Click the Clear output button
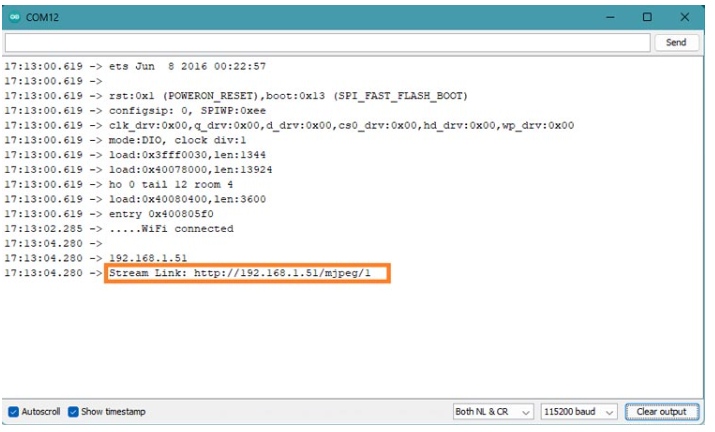The image size is (715, 432). click(x=661, y=412)
